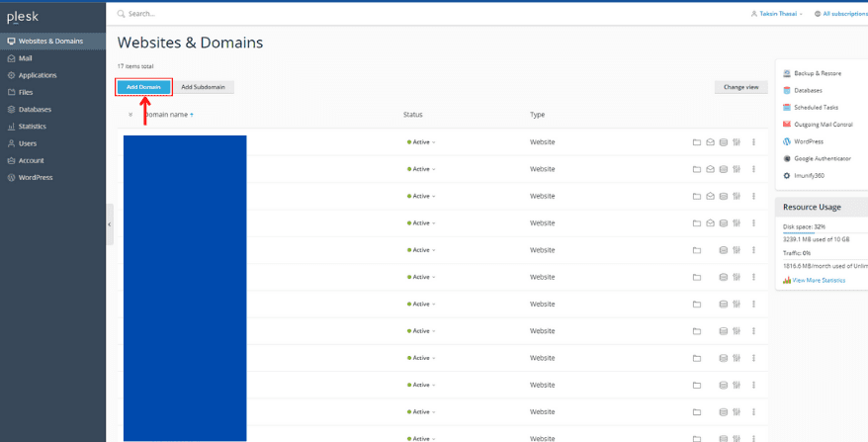Open Applications from the sidebar

tap(52, 75)
